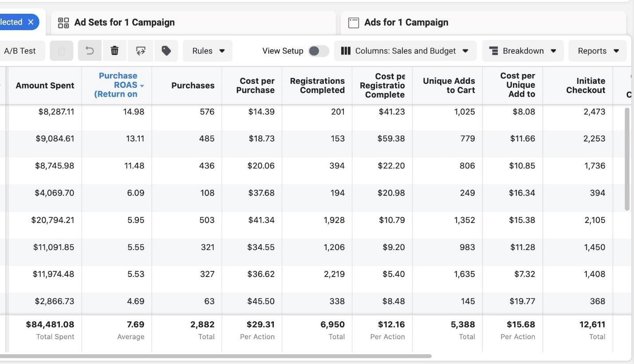
Task: Open the Rules dropdown
Action: tap(208, 51)
